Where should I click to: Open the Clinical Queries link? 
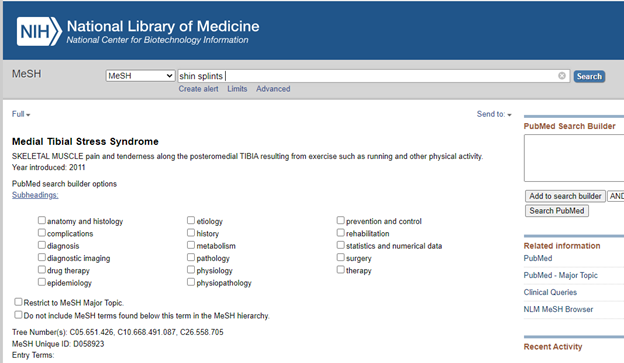click(x=550, y=292)
